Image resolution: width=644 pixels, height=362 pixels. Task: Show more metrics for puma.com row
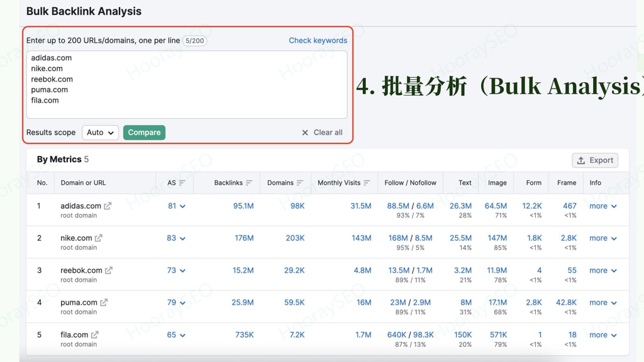(602, 302)
